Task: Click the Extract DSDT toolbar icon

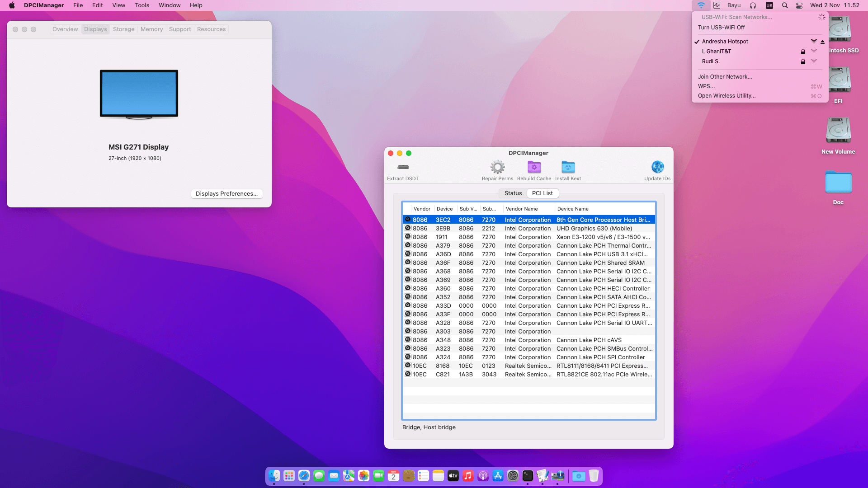Action: tap(403, 167)
